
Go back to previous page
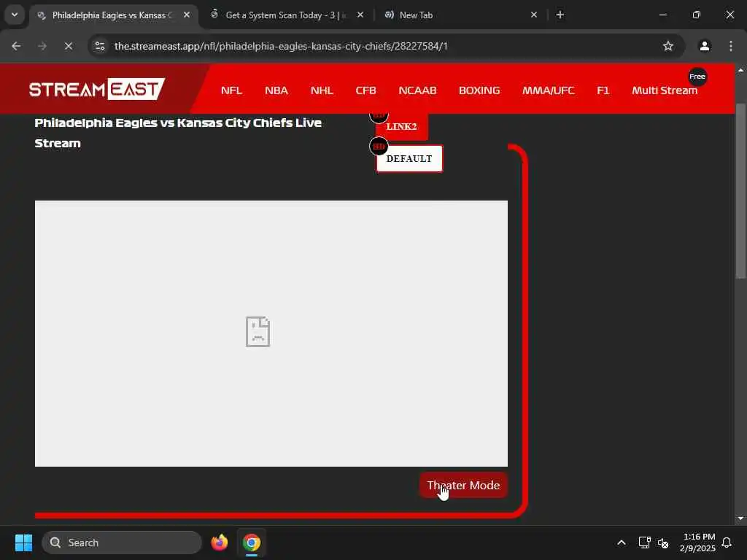(x=16, y=46)
